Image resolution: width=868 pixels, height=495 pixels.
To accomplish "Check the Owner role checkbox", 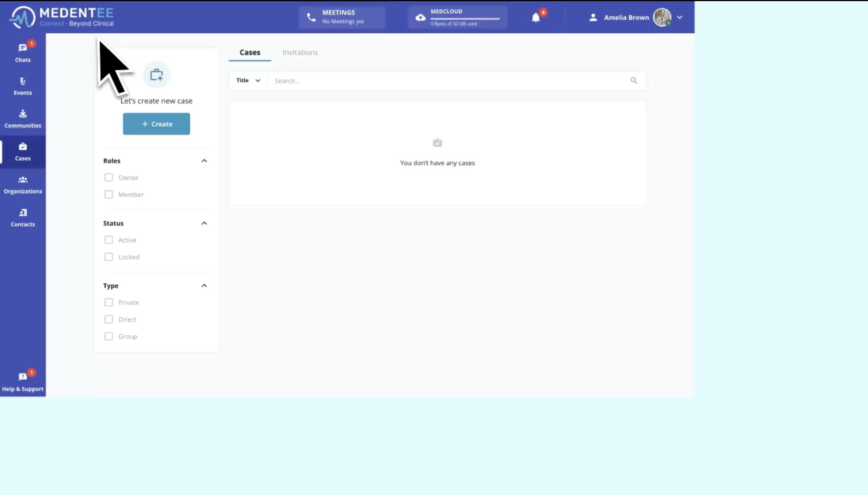I will point(109,177).
